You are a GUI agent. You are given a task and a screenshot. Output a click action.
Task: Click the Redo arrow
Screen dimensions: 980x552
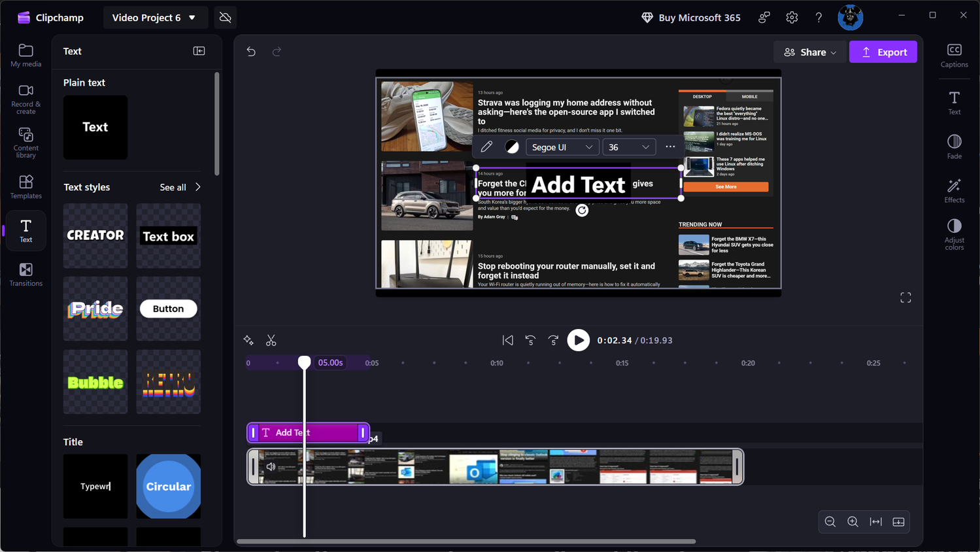point(277,52)
